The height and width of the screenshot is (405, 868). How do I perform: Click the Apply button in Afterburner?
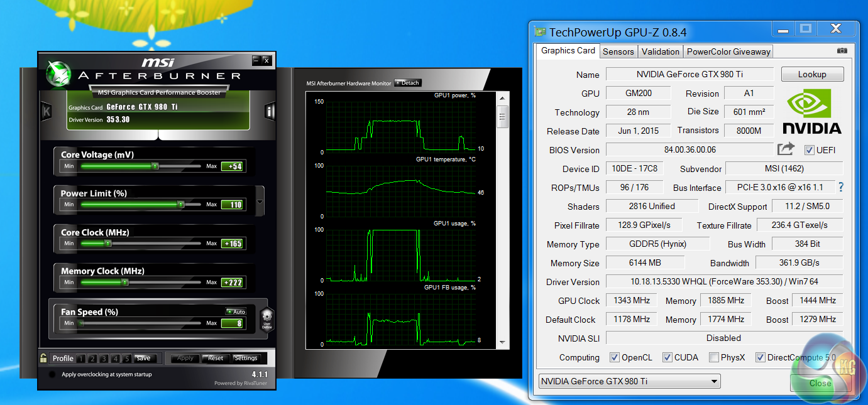(x=185, y=358)
